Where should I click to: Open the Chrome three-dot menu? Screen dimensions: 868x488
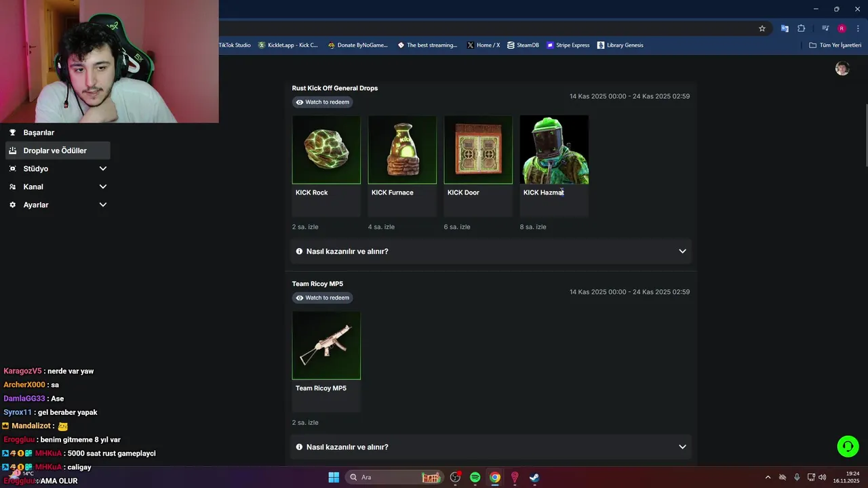tap(858, 28)
